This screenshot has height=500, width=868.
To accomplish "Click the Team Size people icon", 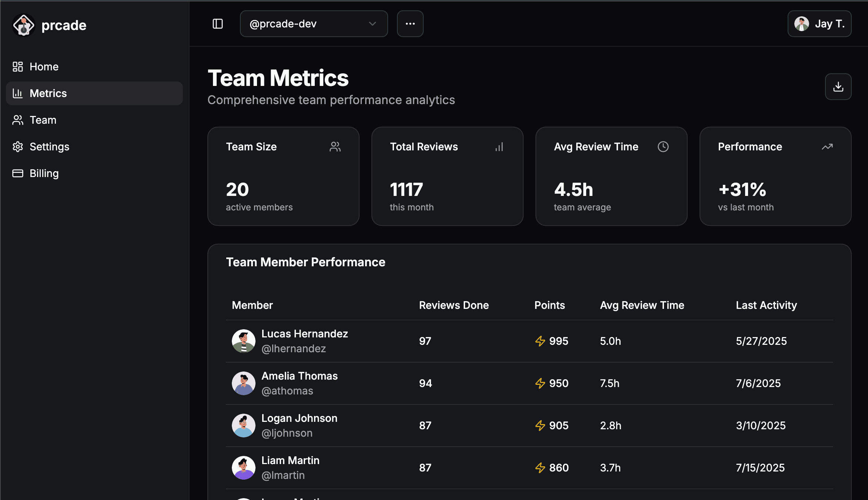I will [x=335, y=147].
